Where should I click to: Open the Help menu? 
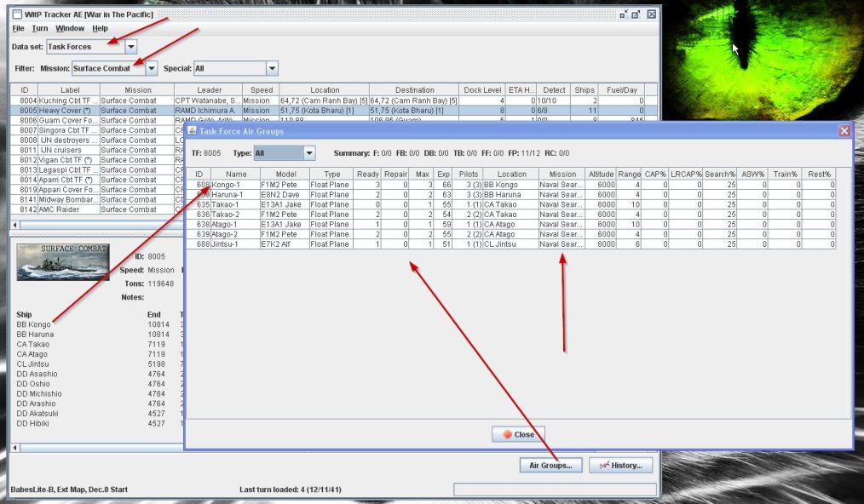(100, 28)
